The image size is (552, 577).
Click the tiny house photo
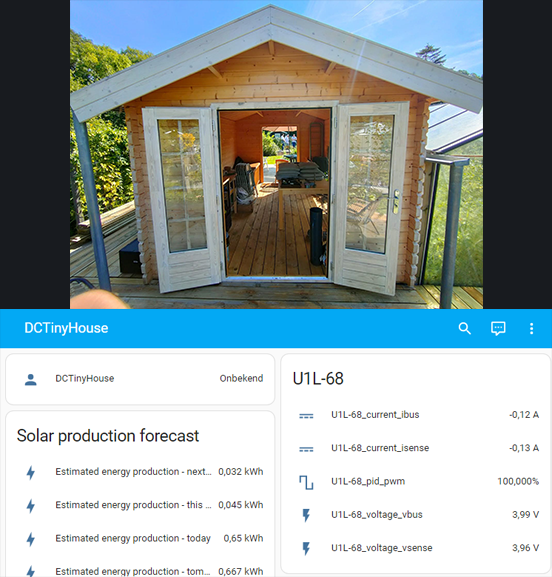click(x=276, y=154)
